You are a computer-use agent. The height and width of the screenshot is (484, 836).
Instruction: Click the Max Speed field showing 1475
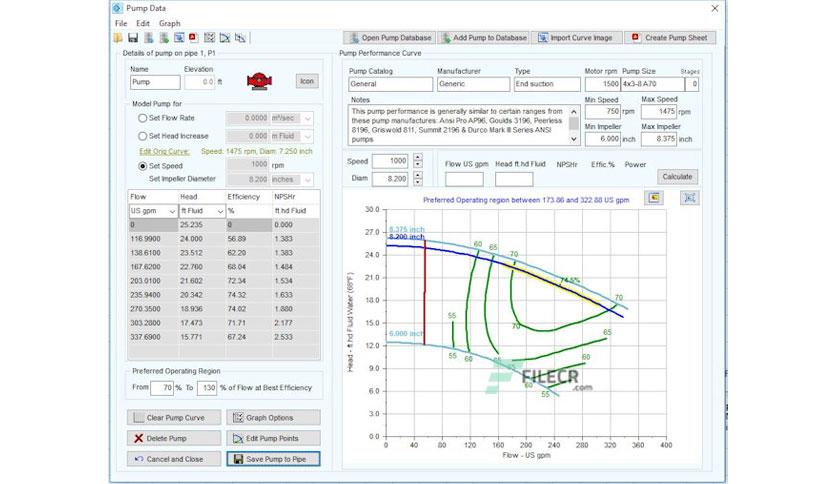658,112
